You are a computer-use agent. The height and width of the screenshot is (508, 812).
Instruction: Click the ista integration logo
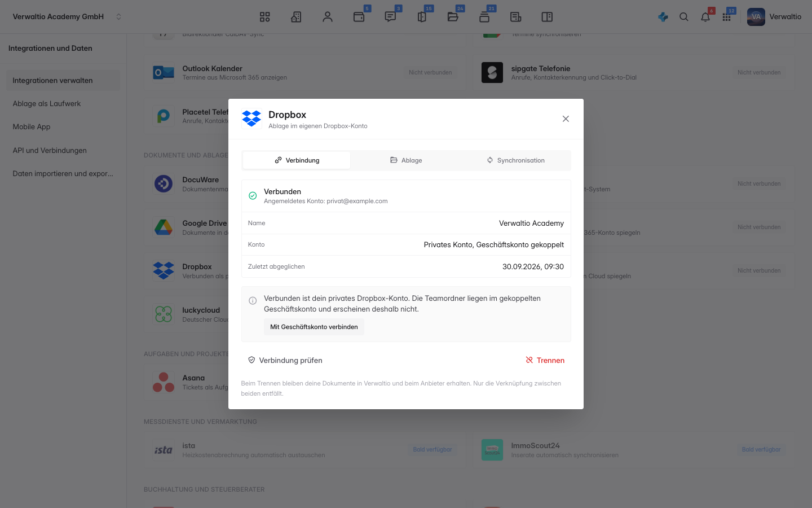point(164,450)
